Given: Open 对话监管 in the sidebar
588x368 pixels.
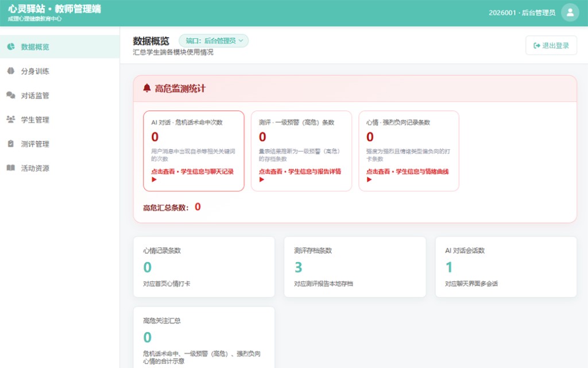Looking at the screenshot, I should pos(60,95).
